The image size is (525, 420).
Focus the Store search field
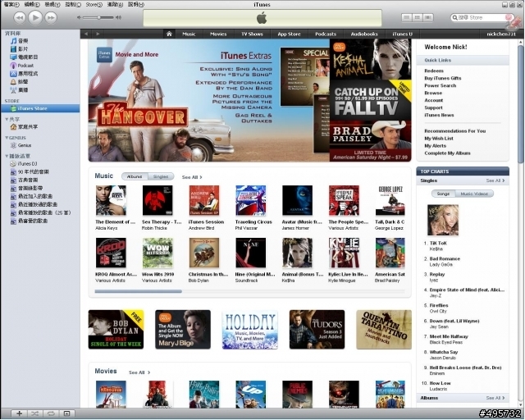[x=482, y=17]
